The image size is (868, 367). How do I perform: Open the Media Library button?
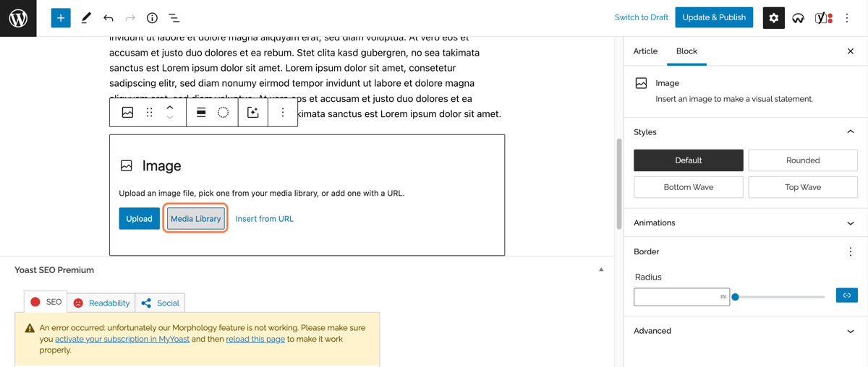196,219
